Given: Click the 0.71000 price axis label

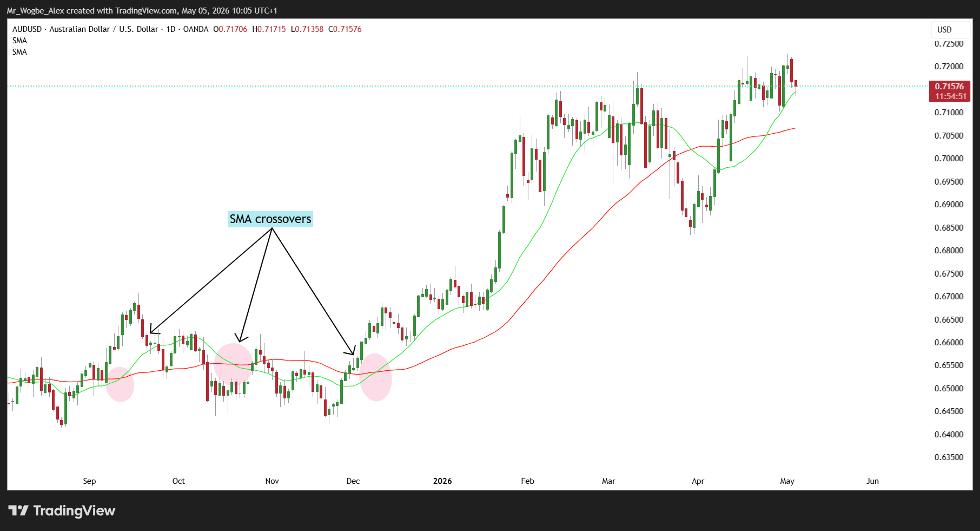Looking at the screenshot, I should tap(949, 113).
